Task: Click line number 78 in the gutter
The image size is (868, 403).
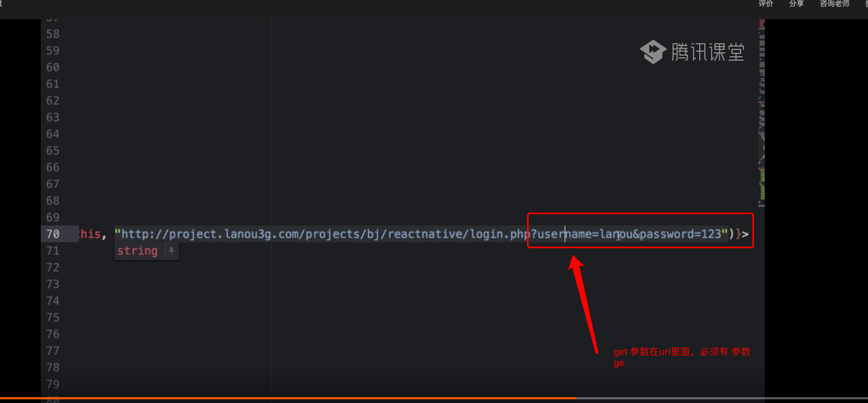Action: point(53,367)
